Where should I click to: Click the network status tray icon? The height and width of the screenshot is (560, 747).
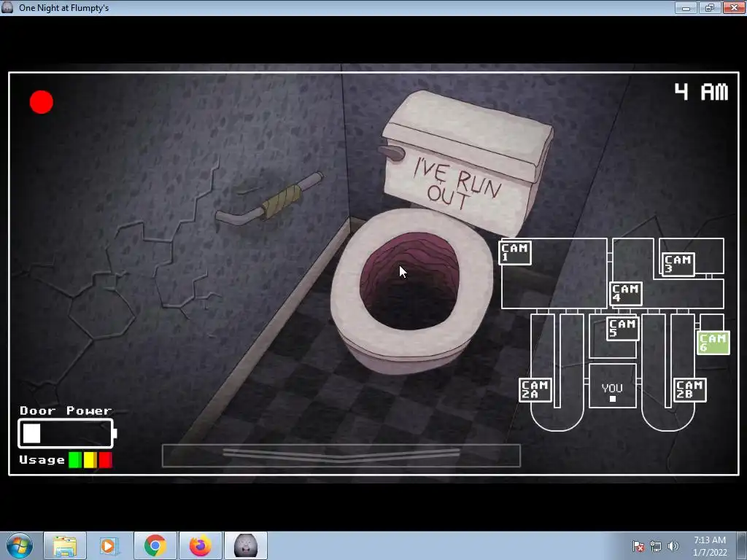656,546
